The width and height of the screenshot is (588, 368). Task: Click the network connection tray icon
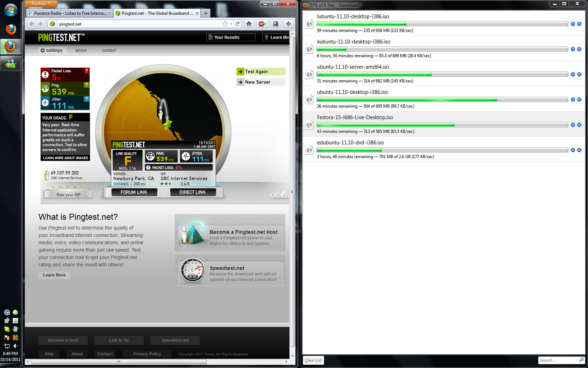(x=7, y=346)
